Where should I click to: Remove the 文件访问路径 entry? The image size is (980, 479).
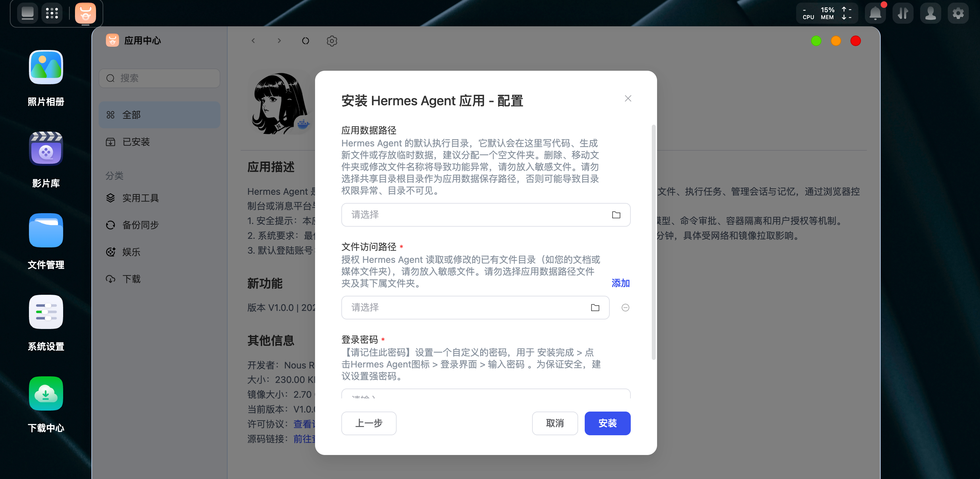[x=625, y=307]
